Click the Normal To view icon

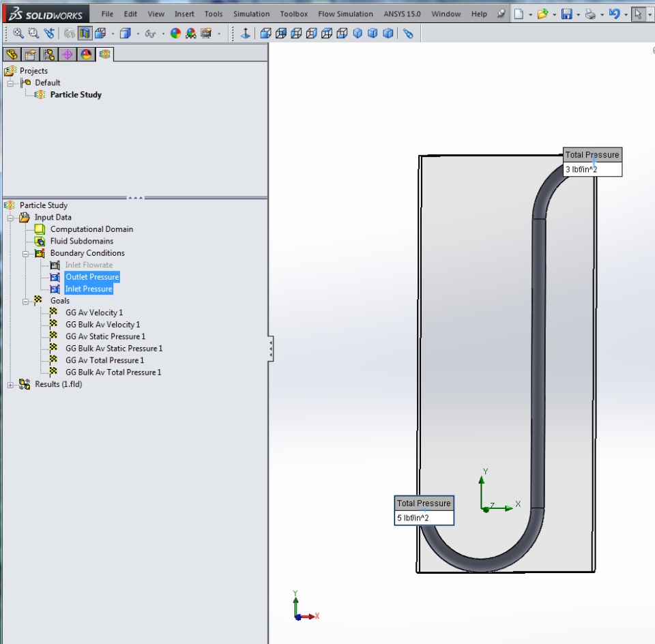click(246, 33)
